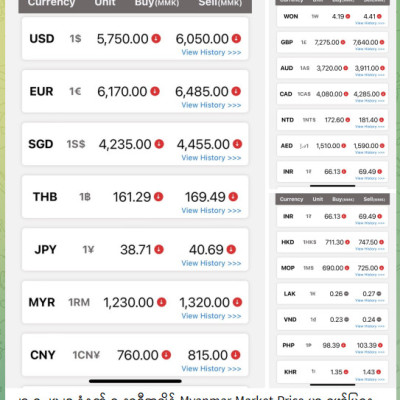Select the MYR currency row card
This screenshot has width=400, height=400.
coord(135,302)
